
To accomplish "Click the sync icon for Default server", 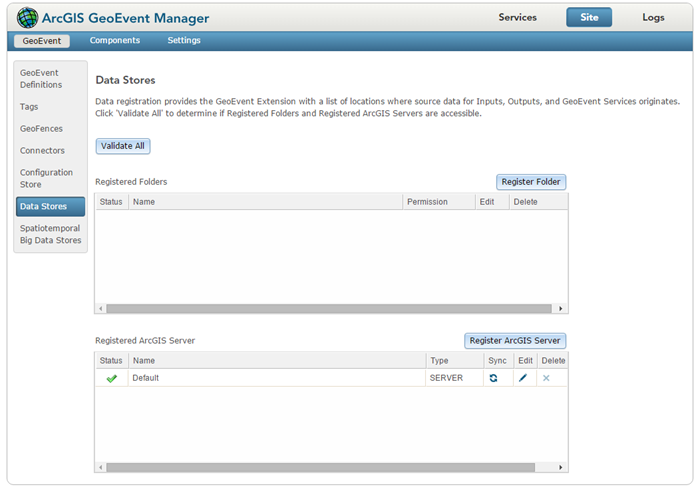I will 493,378.
